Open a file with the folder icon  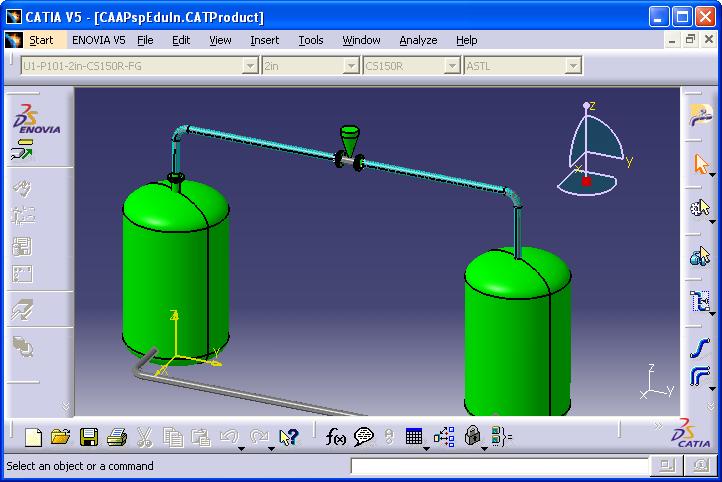60,436
